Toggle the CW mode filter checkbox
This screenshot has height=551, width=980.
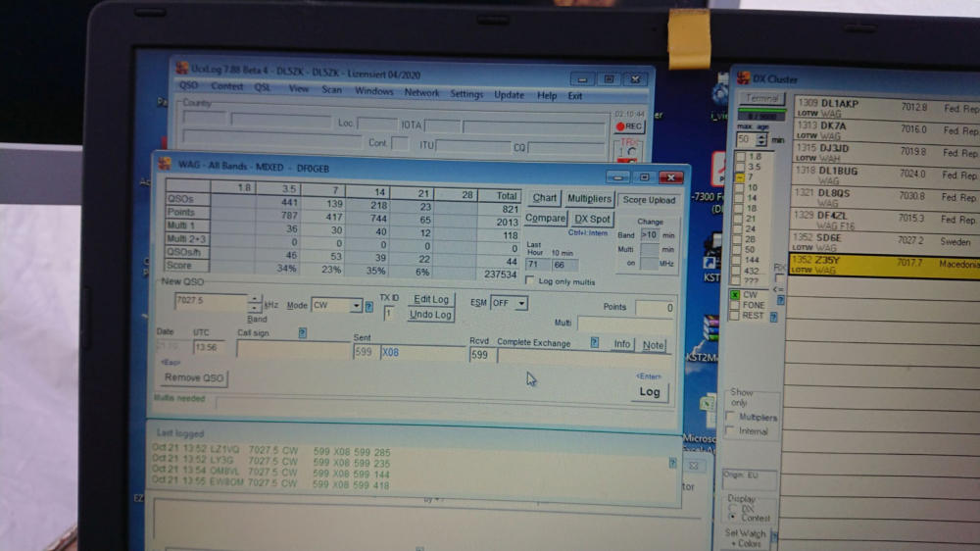pos(735,294)
